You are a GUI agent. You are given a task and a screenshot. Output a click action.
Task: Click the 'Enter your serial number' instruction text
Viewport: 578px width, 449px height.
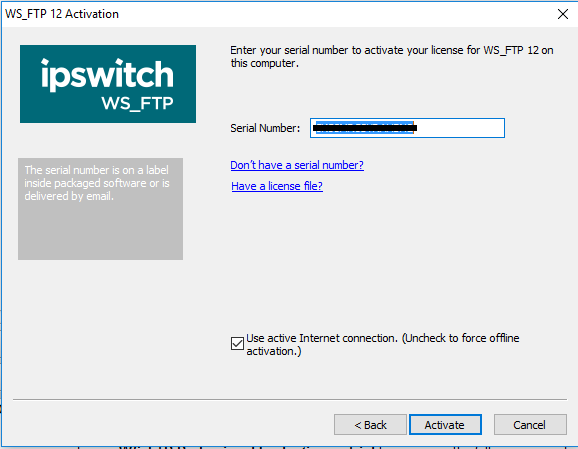pyautogui.click(x=391, y=56)
